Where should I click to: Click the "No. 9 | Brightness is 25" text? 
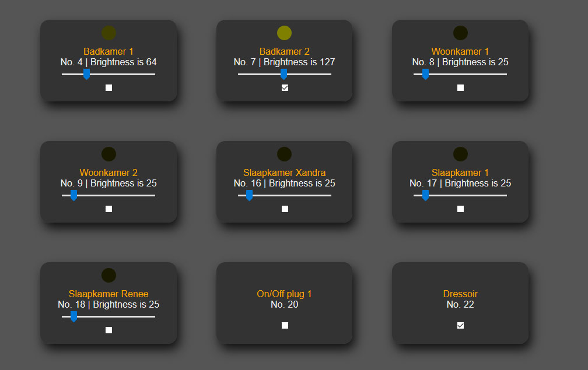tap(108, 183)
